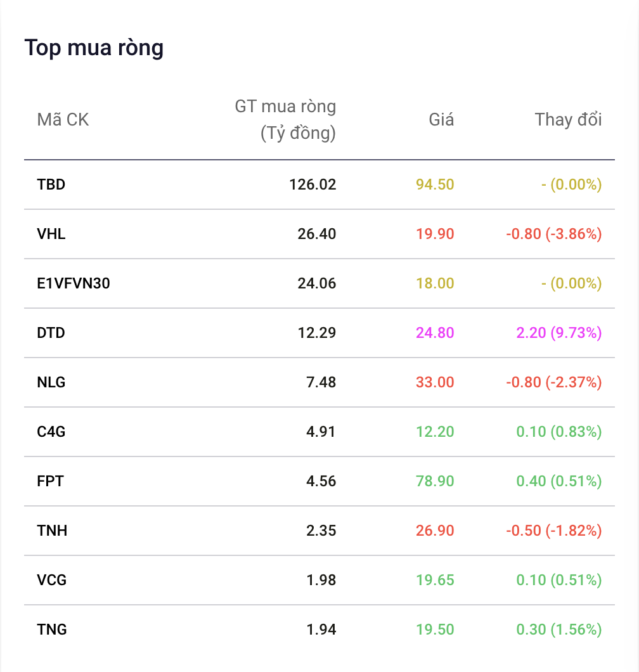639x672 pixels.
Task: Click DTD price 24.80
Action: click(435, 333)
